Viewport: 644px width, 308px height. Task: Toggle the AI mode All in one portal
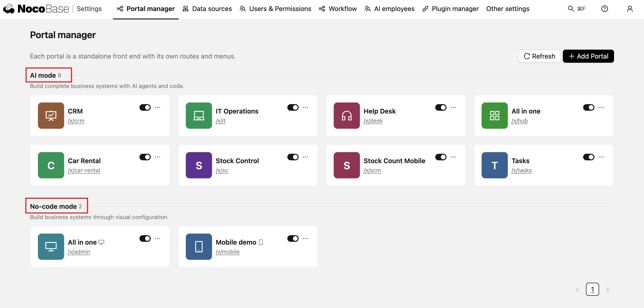pos(589,107)
